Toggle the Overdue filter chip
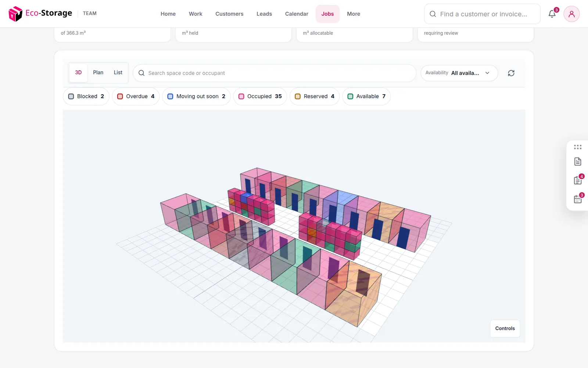The image size is (588, 368). 136,96
